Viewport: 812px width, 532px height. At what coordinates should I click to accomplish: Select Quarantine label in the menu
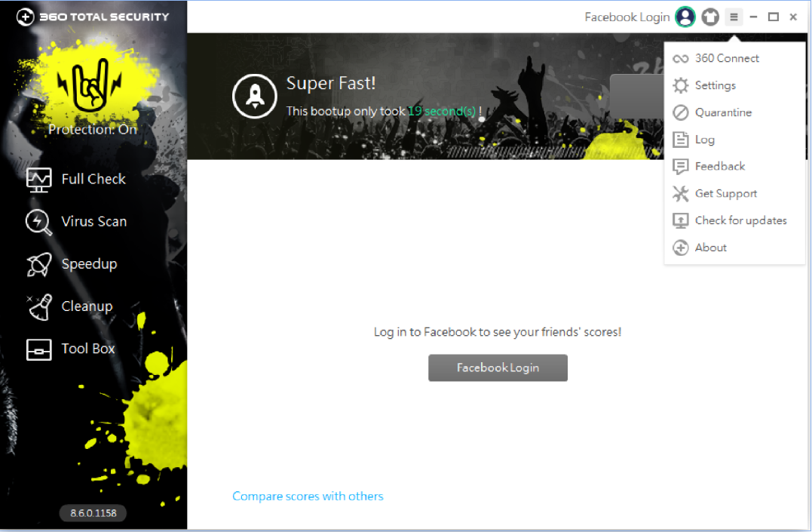click(x=724, y=112)
